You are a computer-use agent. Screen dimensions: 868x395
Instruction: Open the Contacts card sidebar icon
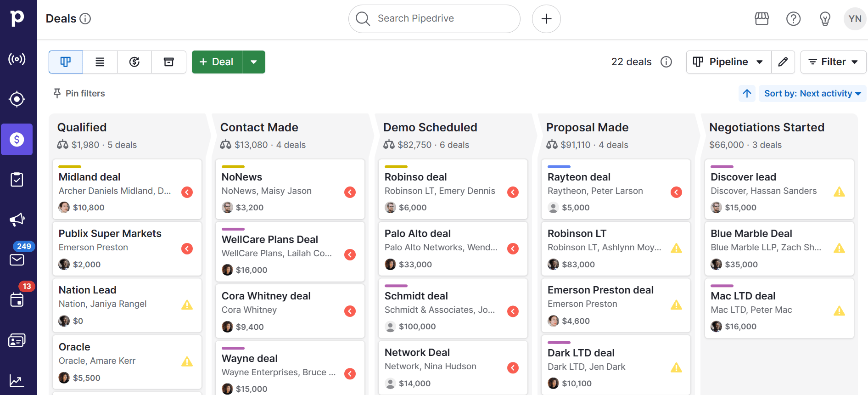coord(17,340)
